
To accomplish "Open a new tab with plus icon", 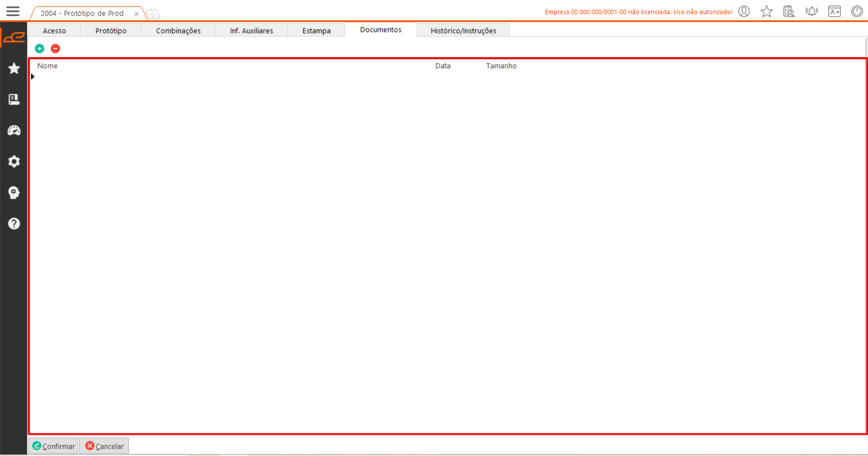I will coord(153,14).
